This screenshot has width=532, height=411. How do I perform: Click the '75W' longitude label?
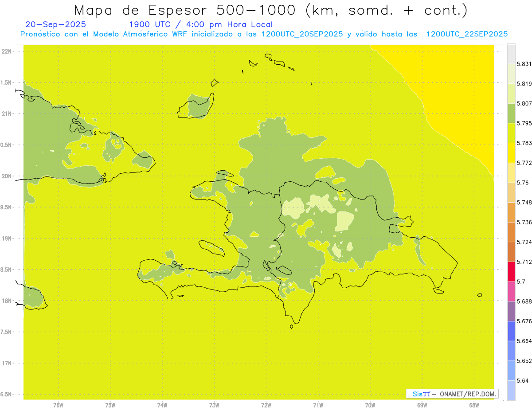point(110,405)
